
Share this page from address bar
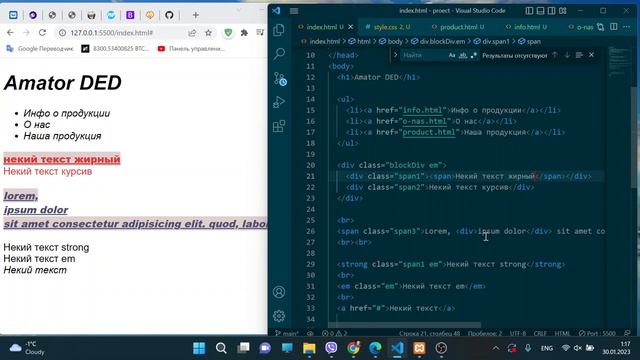[x=192, y=33]
